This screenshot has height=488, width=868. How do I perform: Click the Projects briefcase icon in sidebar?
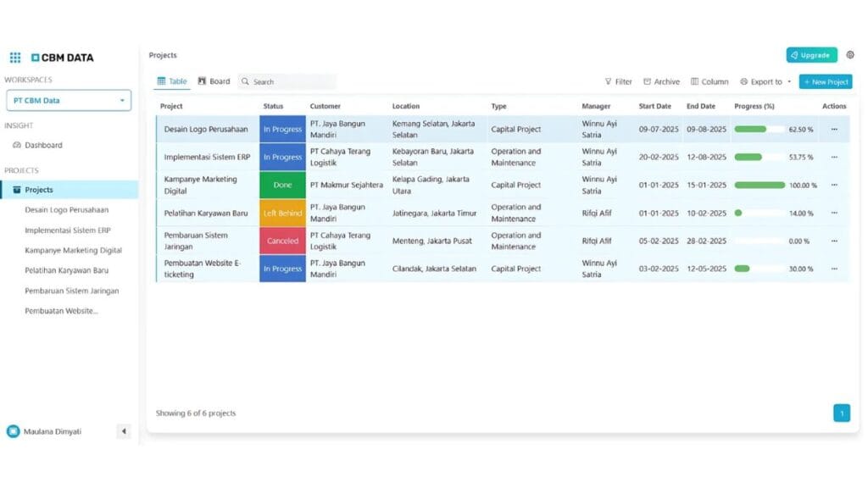tap(17, 190)
